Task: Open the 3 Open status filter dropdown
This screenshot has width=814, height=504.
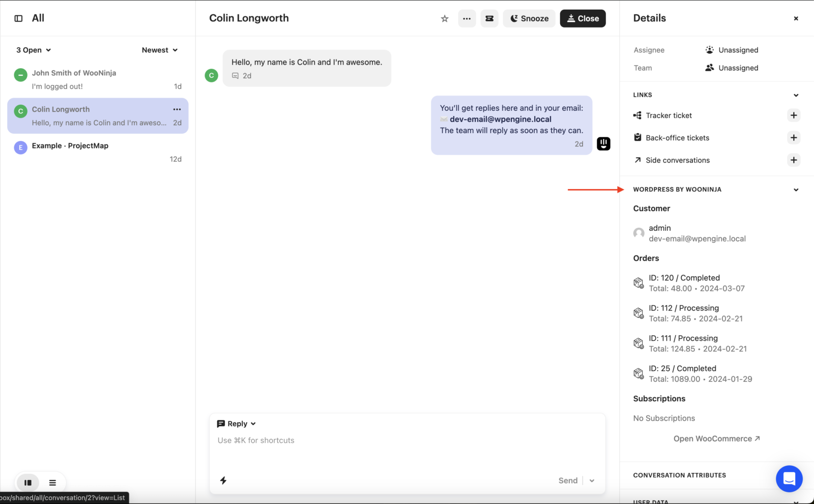Action: [34, 50]
